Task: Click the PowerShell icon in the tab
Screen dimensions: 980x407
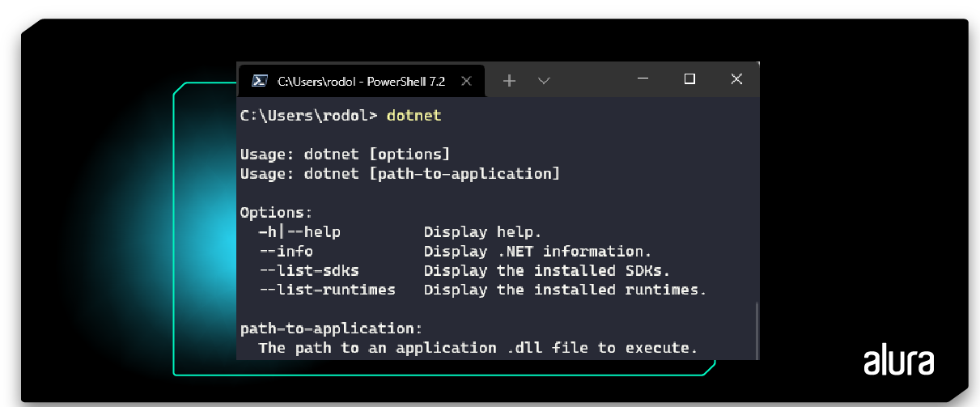Action: [260, 80]
